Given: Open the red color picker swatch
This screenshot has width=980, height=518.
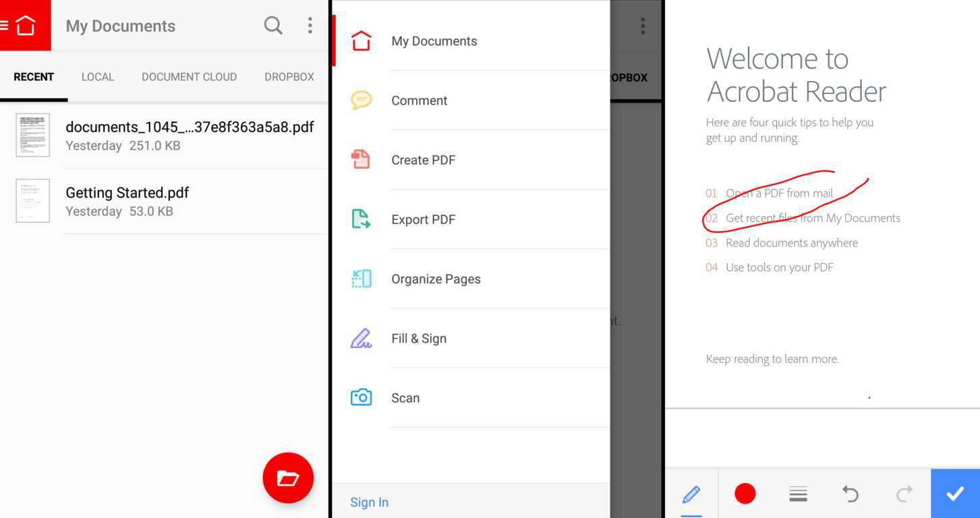Looking at the screenshot, I should click(745, 494).
